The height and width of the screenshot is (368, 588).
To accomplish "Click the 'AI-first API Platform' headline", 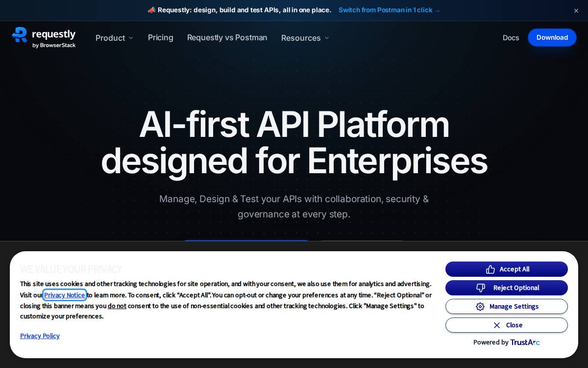I will click(294, 124).
